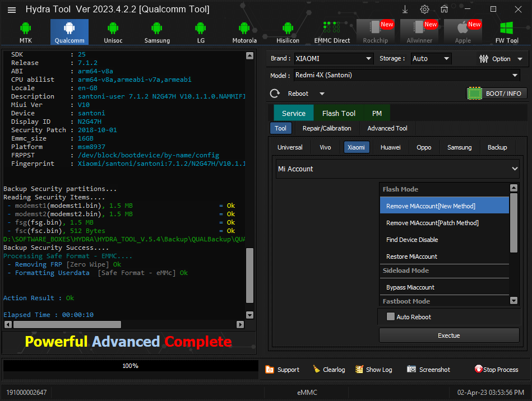Click the log panel horizontal scrollbar
This screenshot has width=532, height=401.
pyautogui.click(x=67, y=324)
